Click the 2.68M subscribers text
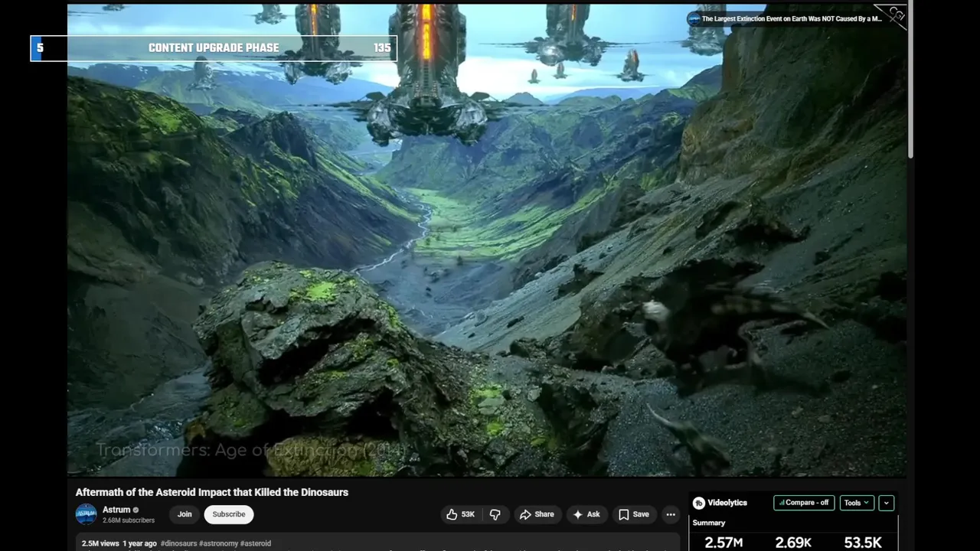 coord(129,520)
